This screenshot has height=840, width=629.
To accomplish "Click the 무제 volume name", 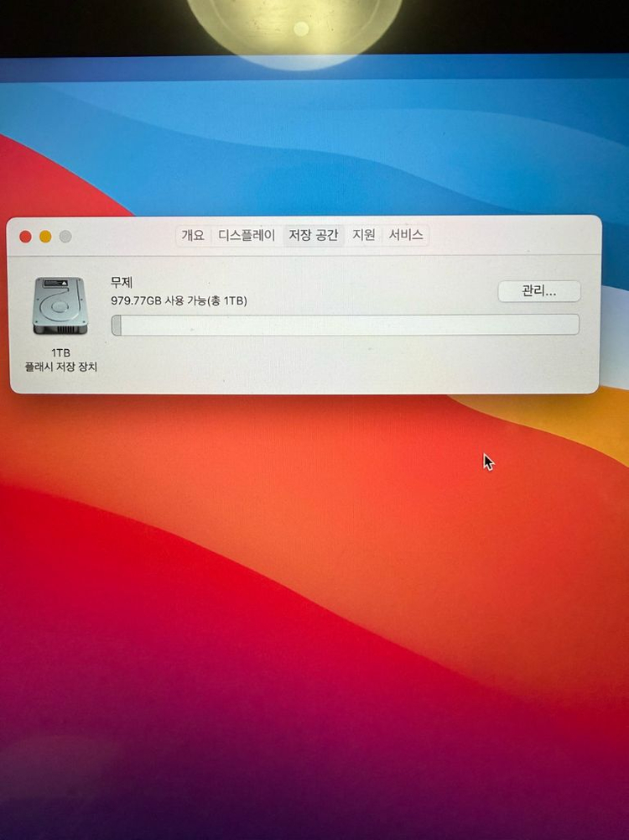I will click(122, 282).
